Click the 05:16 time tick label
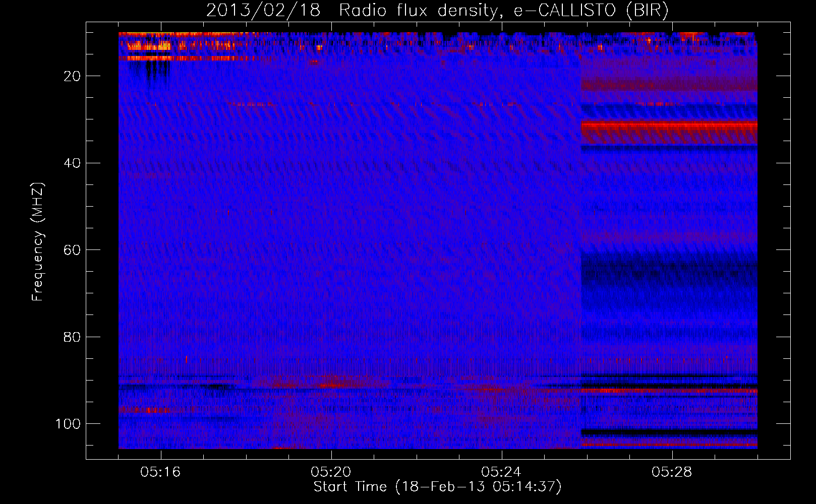 point(160,472)
